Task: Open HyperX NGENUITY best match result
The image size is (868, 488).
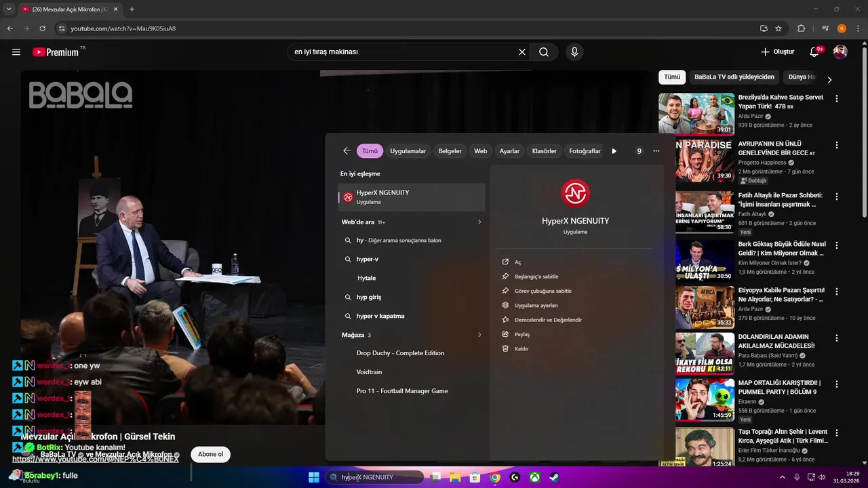Action: tap(412, 197)
